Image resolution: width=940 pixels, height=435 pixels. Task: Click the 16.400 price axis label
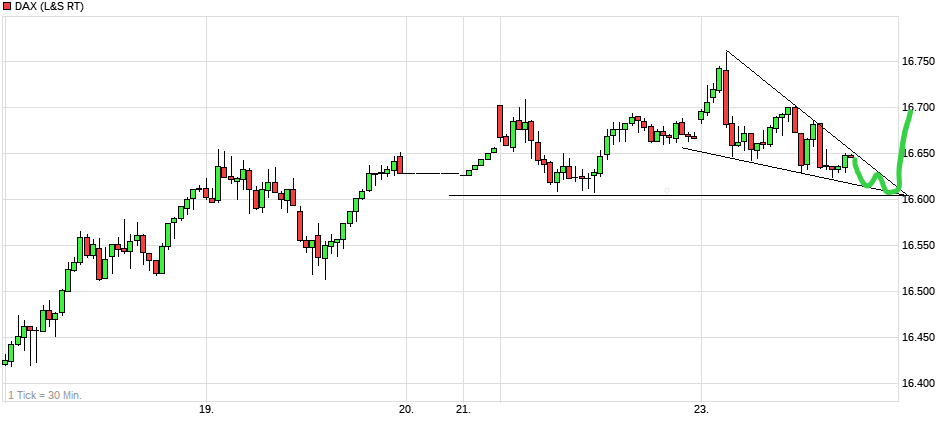(x=919, y=383)
